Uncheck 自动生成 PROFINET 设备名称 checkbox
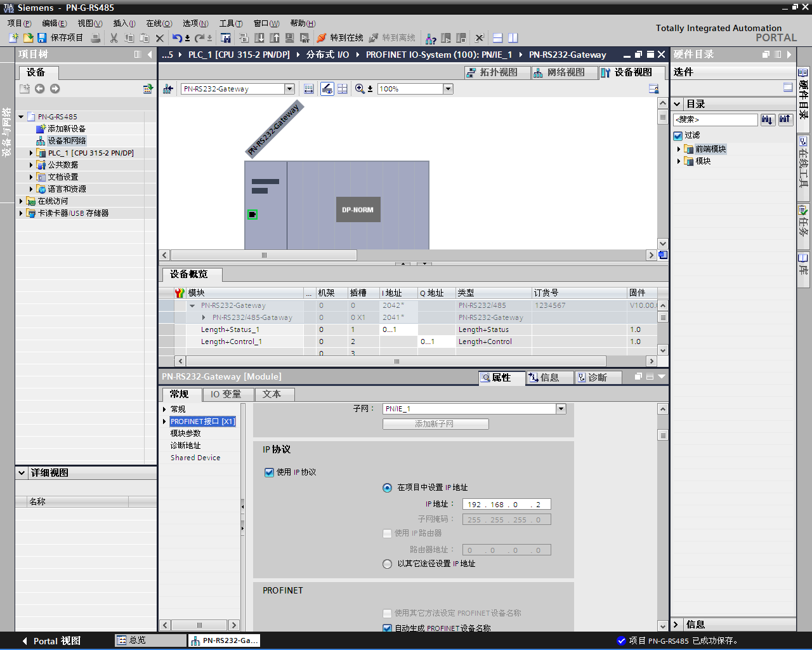The image size is (812, 650). (387, 628)
